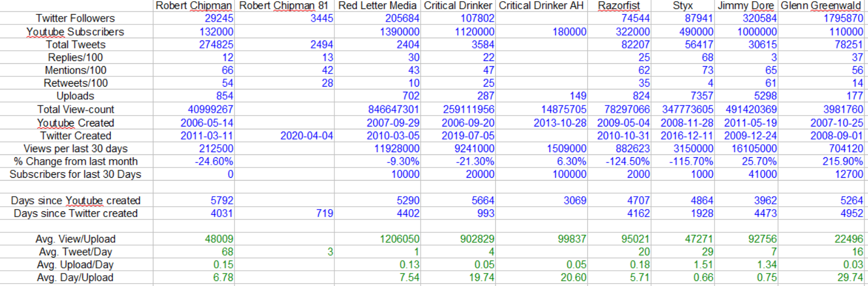
Task: Click the date cell 2016-12-11
Action: click(x=683, y=136)
